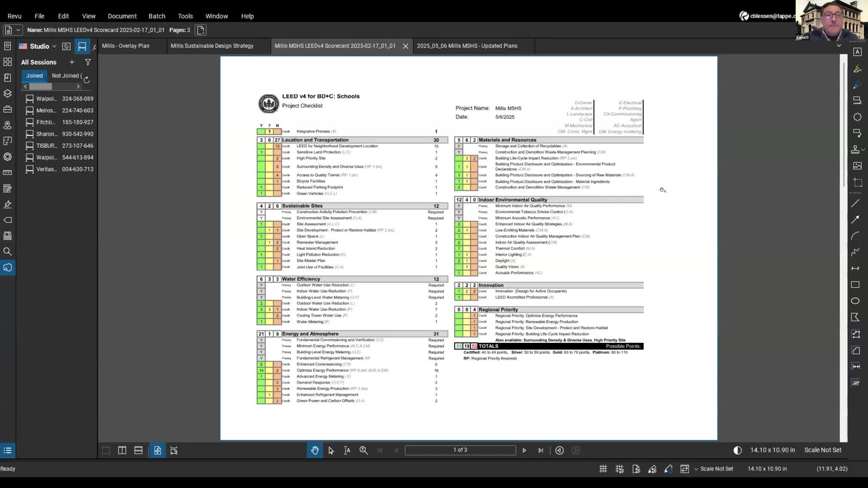Click the sessions horizontal scrollbar thumb
Image resolution: width=868 pixels, height=488 pixels.
[x=41, y=86]
